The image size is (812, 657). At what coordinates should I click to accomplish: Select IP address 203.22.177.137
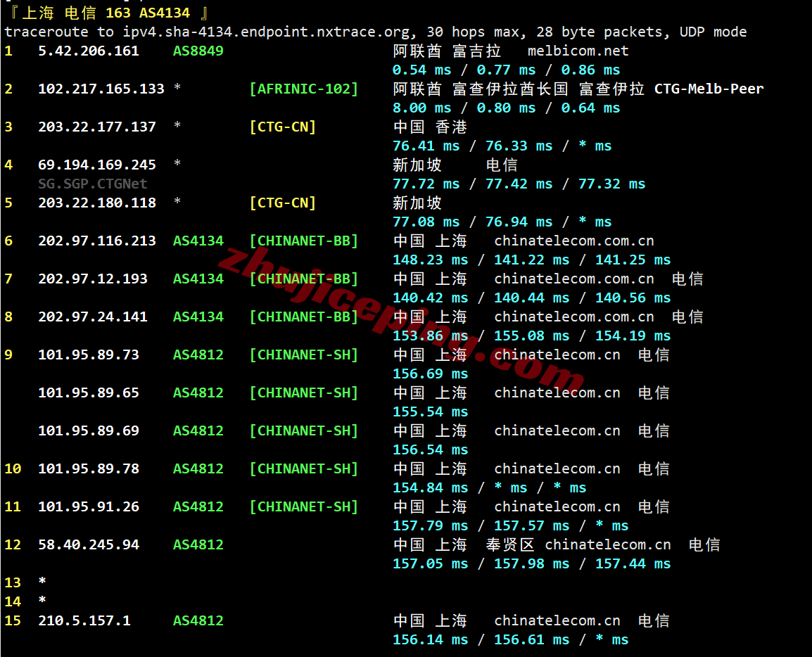[x=97, y=127]
